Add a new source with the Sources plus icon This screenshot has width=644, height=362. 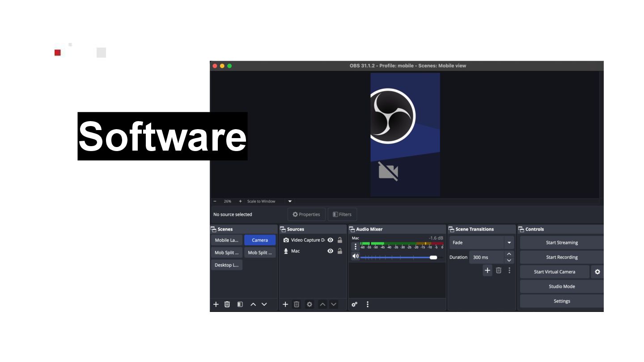(x=285, y=304)
